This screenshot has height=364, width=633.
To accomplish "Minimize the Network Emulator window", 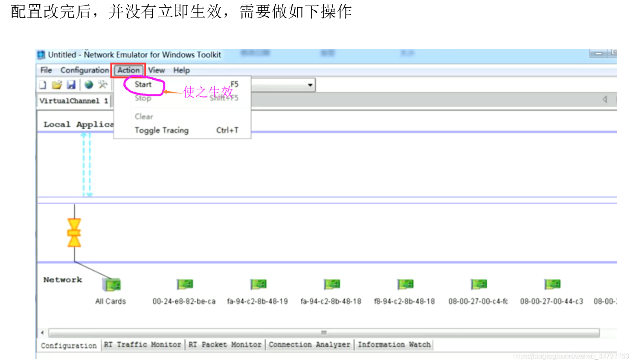I will coord(598,54).
